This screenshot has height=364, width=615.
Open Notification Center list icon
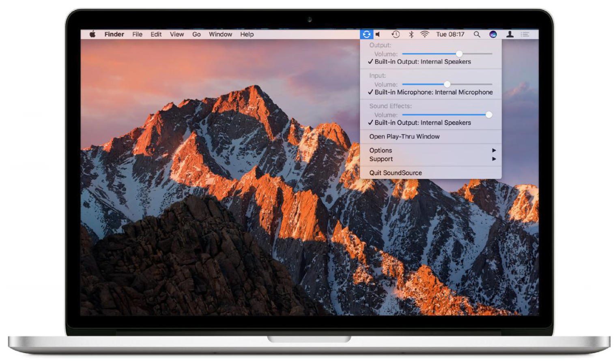click(x=525, y=34)
